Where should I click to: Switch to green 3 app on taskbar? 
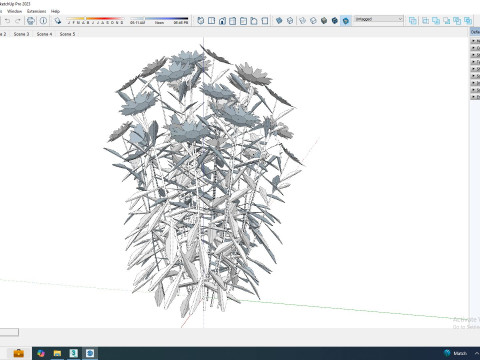pos(74,353)
